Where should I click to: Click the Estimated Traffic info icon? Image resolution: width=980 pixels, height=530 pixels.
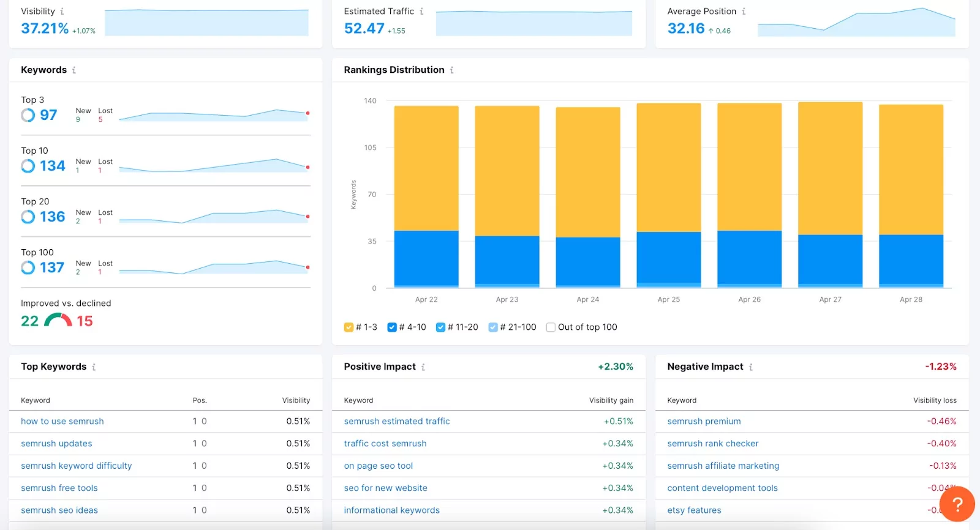point(421,12)
